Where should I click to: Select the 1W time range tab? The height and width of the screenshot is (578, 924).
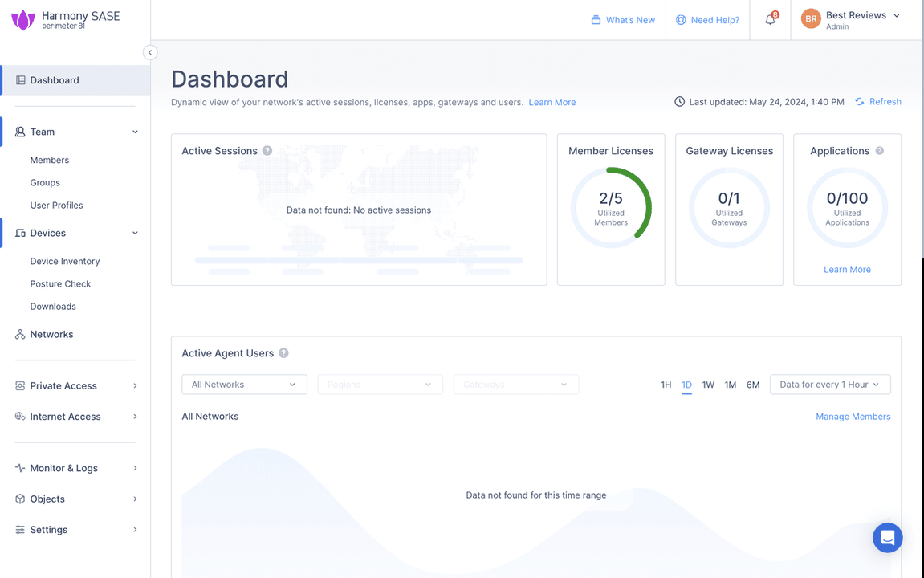point(708,385)
